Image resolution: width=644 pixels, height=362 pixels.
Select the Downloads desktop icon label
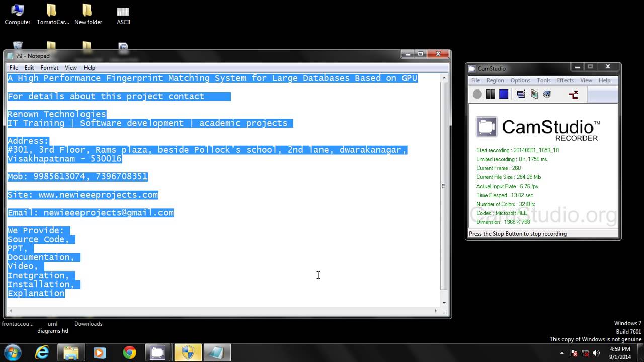click(88, 324)
